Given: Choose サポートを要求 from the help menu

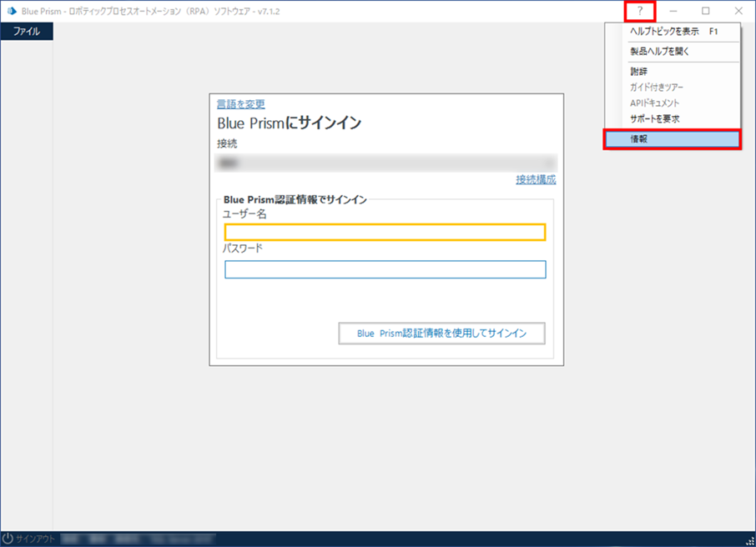Looking at the screenshot, I should point(673,119).
